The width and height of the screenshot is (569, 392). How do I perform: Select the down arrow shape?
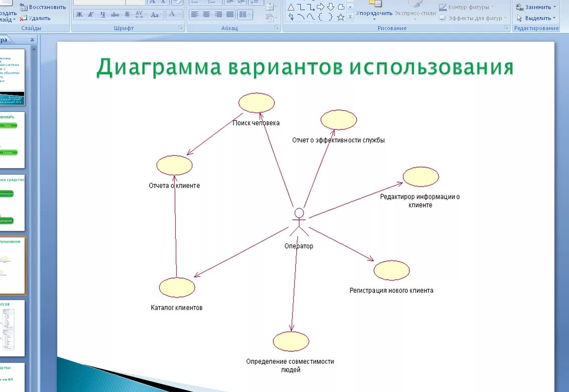330,7
